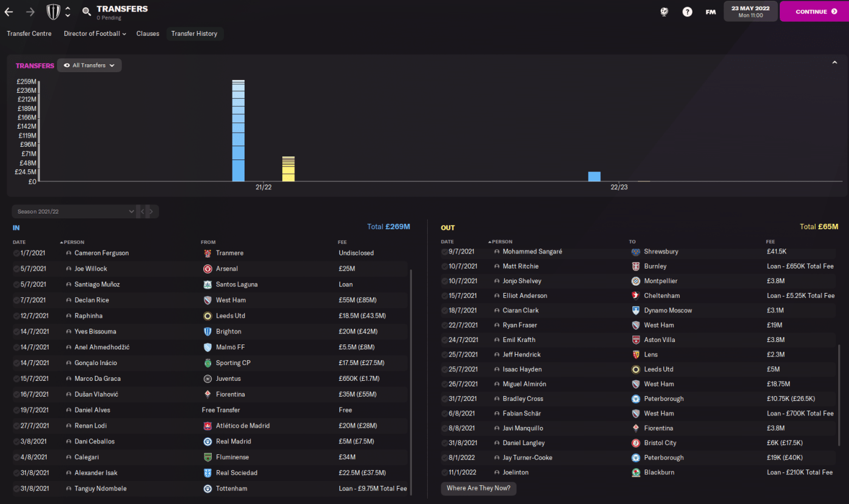Open the search magnifier icon
Viewport: 849px width, 504px height.
click(86, 12)
